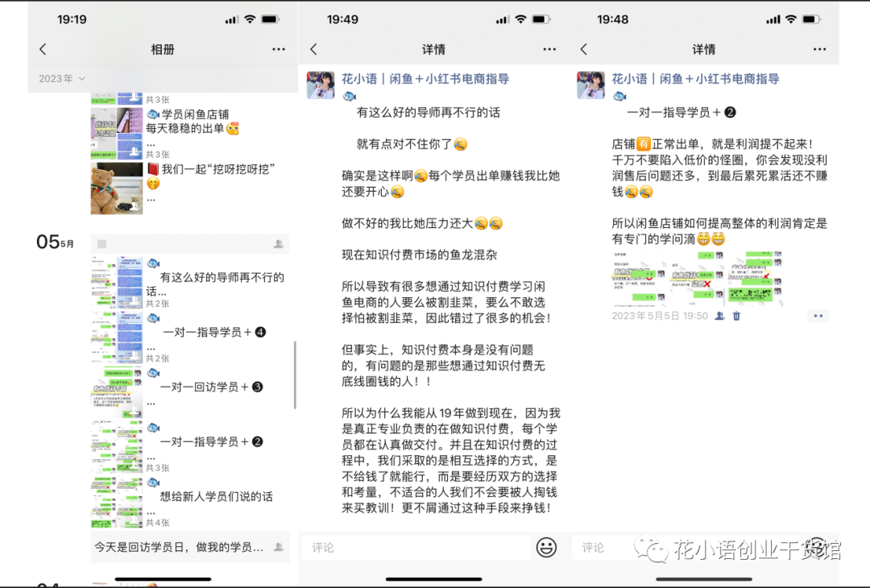Open the middle chat image in the 19:48 post
The height and width of the screenshot is (588, 870).
click(697, 279)
